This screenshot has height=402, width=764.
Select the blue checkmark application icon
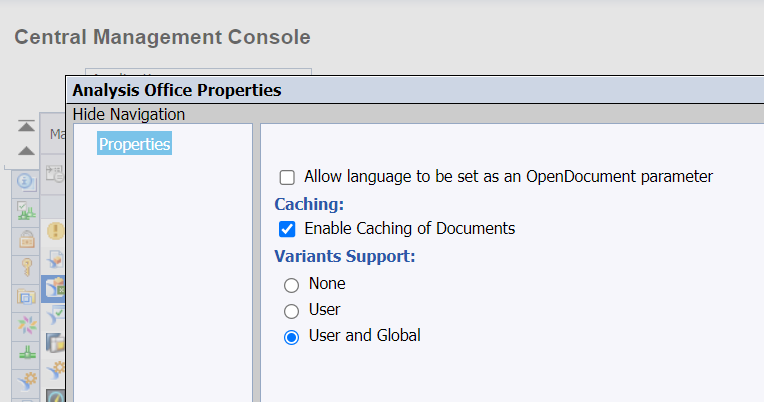pos(57,315)
